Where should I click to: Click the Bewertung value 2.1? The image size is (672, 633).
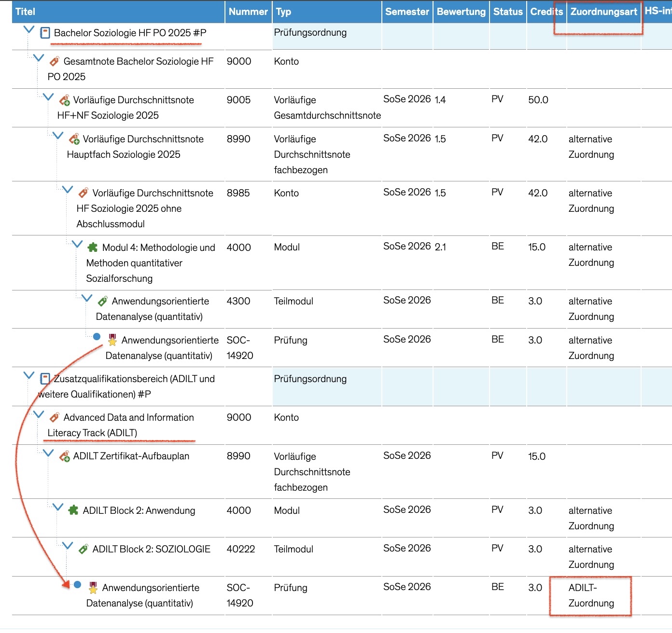[x=440, y=247]
